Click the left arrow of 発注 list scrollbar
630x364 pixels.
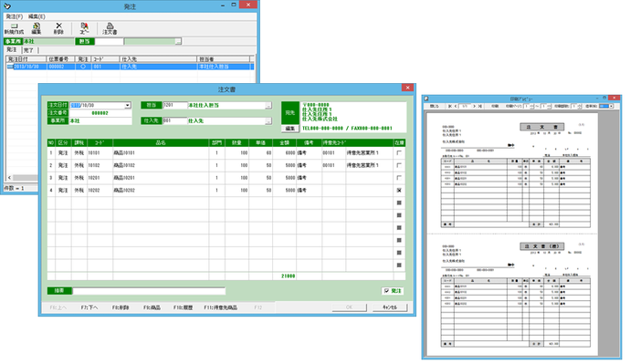tap(9, 177)
